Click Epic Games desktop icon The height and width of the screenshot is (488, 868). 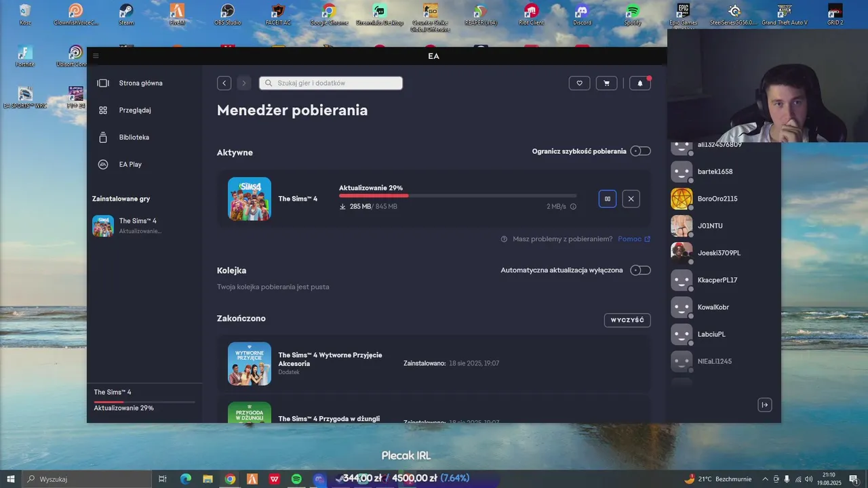684,14
